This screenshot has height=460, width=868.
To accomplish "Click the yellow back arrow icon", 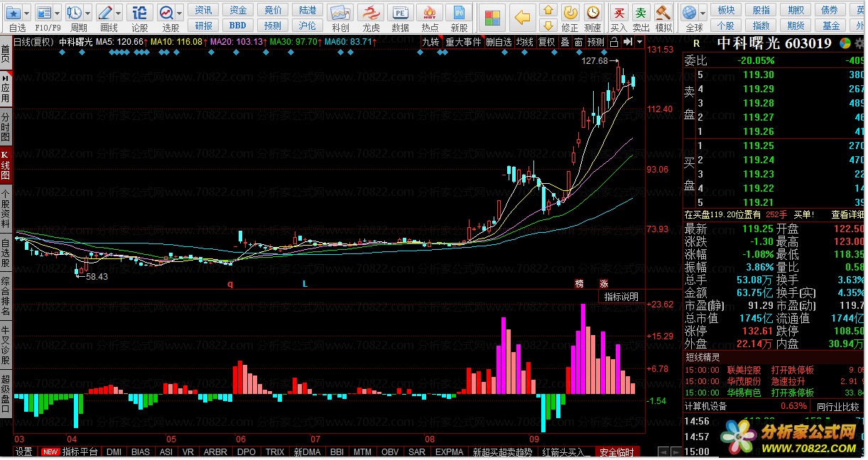I will pyautogui.click(x=523, y=17).
